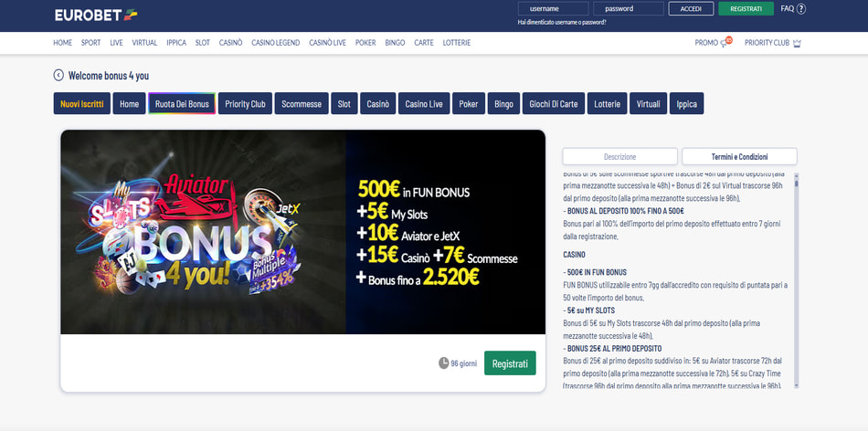
Task: Click '5€ su MY SLOTS' heading
Action: [589, 310]
